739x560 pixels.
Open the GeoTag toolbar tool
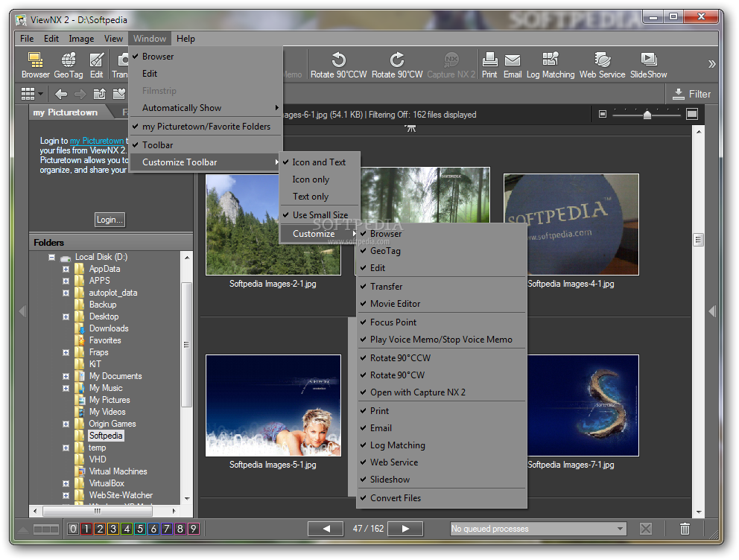point(69,65)
